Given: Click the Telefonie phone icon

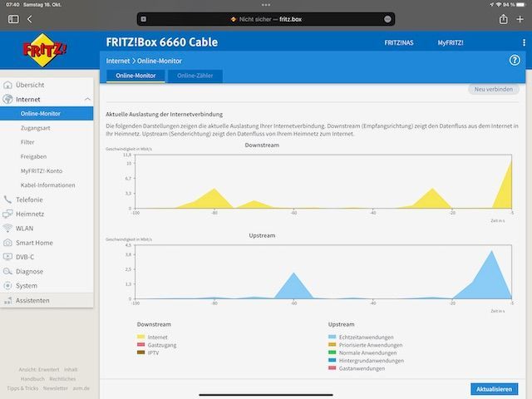Looking at the screenshot, I should [7, 199].
